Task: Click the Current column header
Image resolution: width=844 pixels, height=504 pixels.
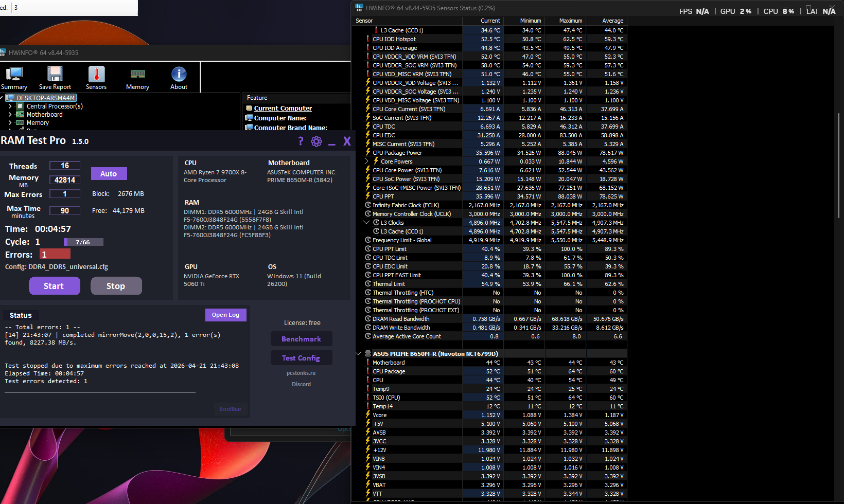Action: [x=483, y=21]
